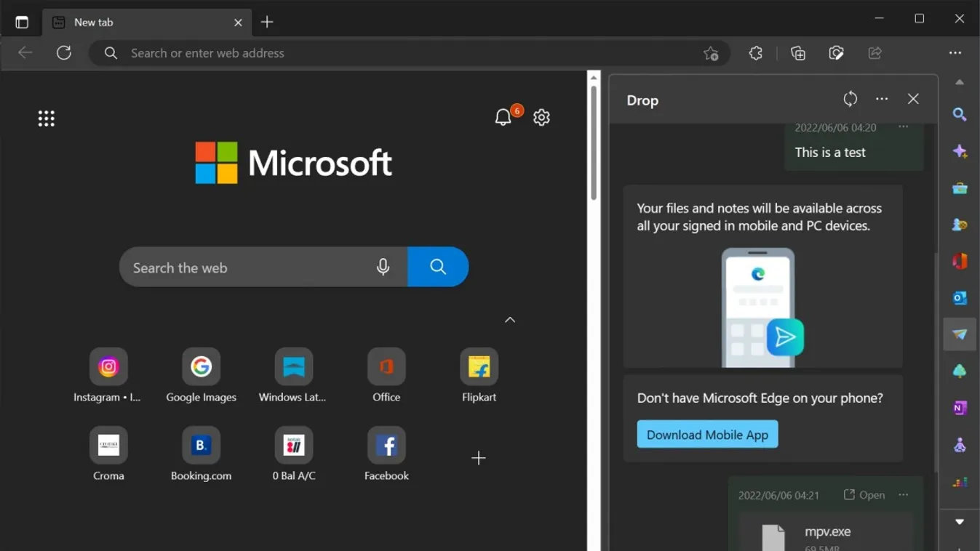Add this page to favorites

(711, 53)
